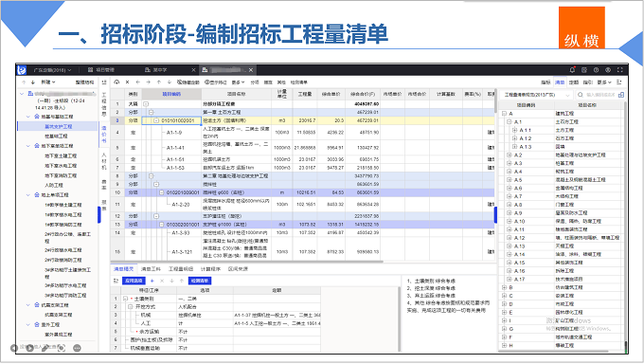This screenshot has width=644, height=364.
Task: Click the show-all button with the eye icon
Action: 188,82
